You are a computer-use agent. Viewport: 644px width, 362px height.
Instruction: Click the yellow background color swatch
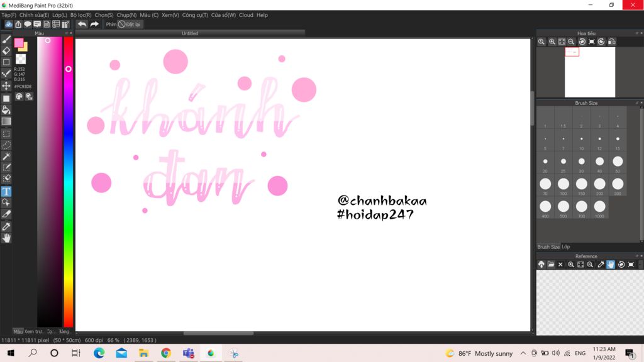point(25,48)
